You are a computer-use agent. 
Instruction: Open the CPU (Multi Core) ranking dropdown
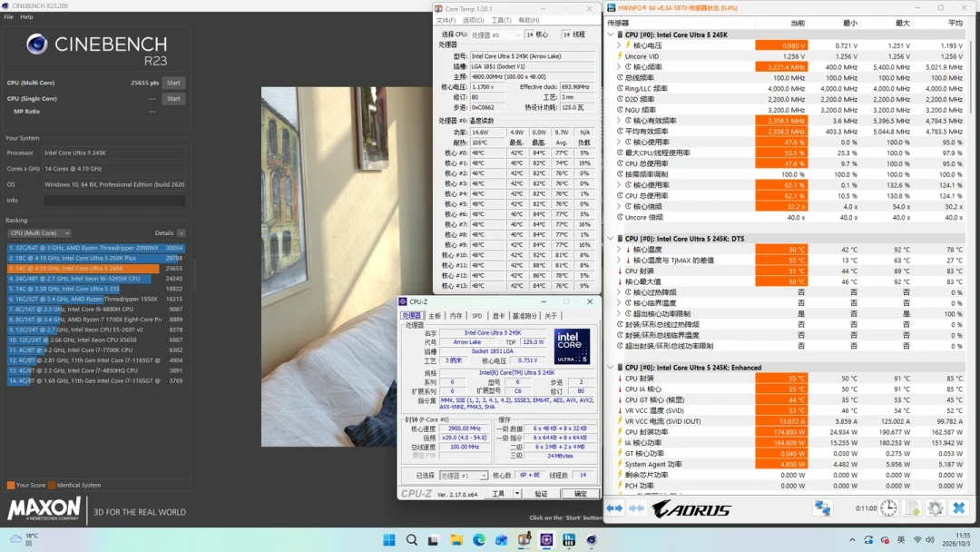(x=39, y=232)
